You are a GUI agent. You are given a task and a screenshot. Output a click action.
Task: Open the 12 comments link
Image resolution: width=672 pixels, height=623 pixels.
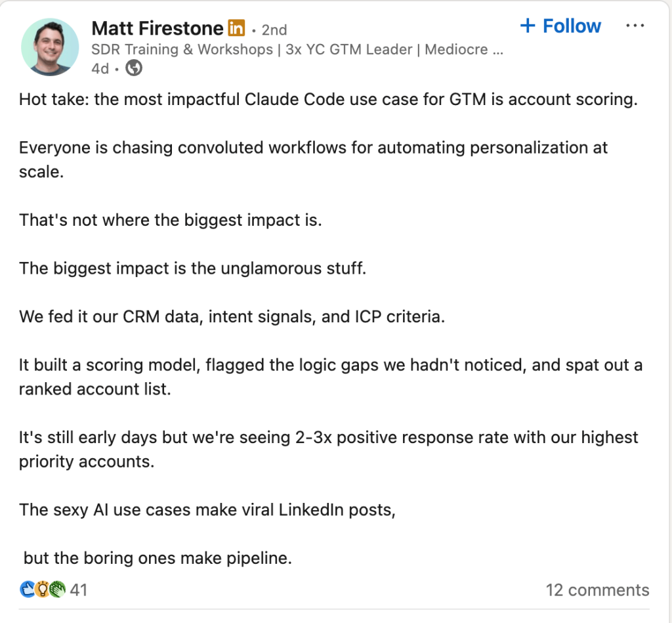click(x=597, y=590)
